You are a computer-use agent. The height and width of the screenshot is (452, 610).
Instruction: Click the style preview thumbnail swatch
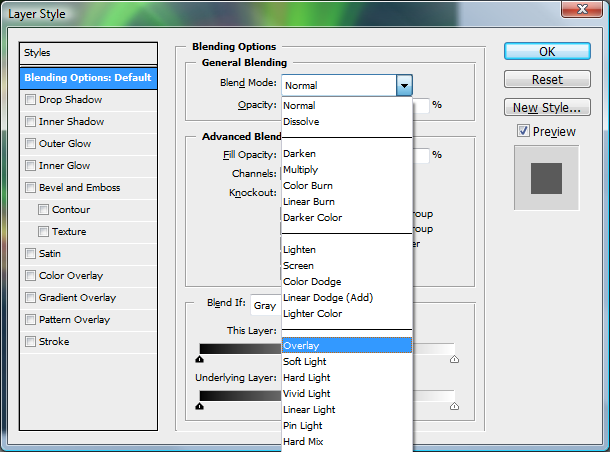pyautogui.click(x=547, y=178)
